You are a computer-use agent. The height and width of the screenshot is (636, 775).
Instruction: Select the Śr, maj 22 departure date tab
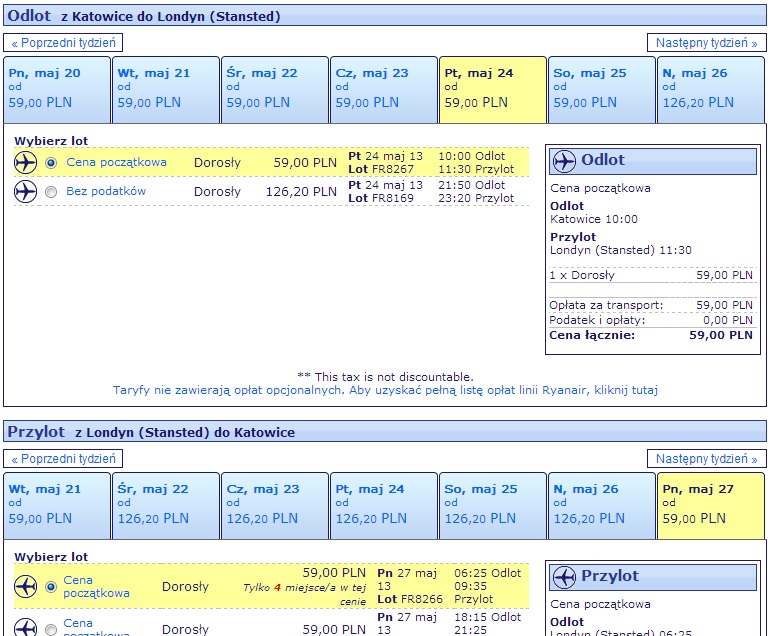275,89
